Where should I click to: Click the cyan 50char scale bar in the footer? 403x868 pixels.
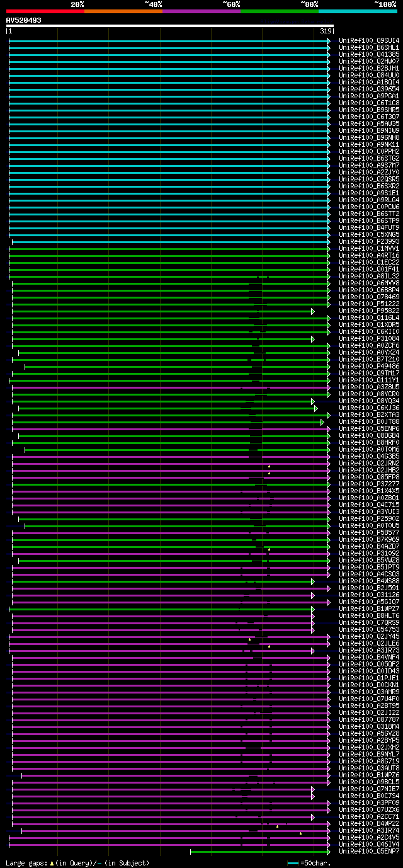coord(293,863)
